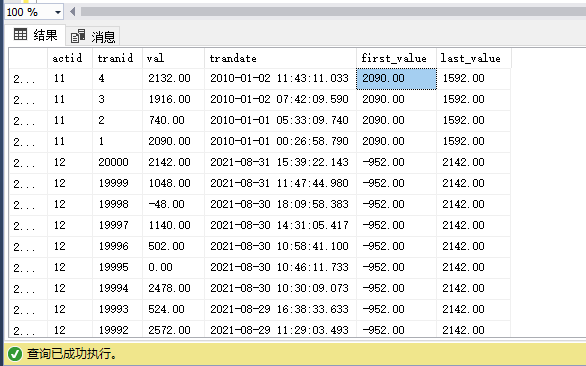The height and width of the screenshot is (366, 586).
Task: Click the messages document icon on 消息 tab
Action: pos(78,36)
